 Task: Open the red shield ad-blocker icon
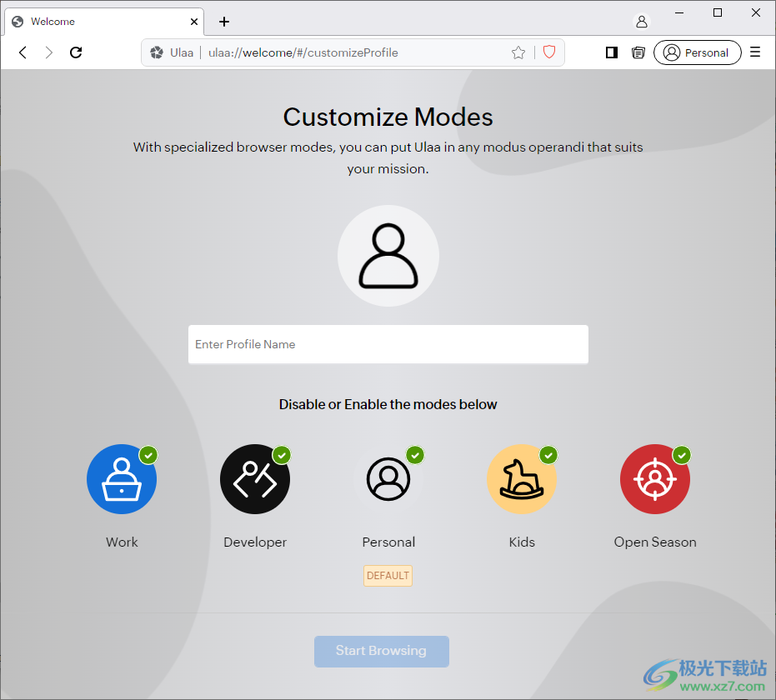(548, 52)
